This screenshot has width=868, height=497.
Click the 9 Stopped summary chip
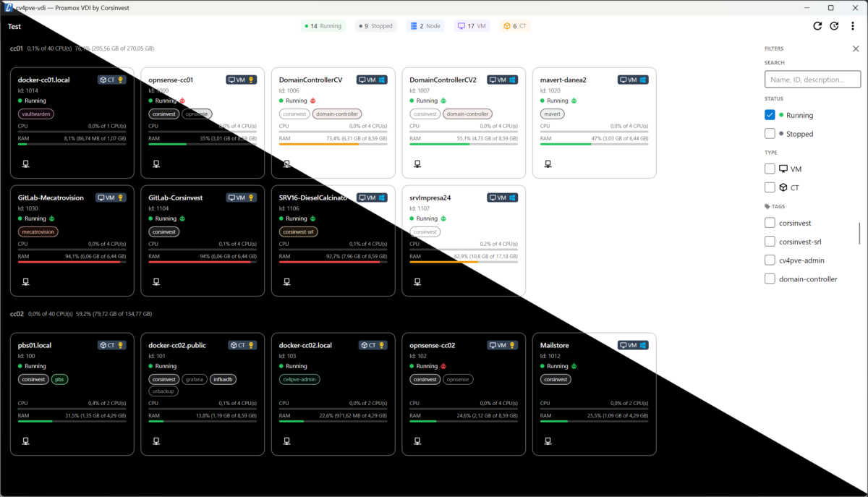point(376,26)
